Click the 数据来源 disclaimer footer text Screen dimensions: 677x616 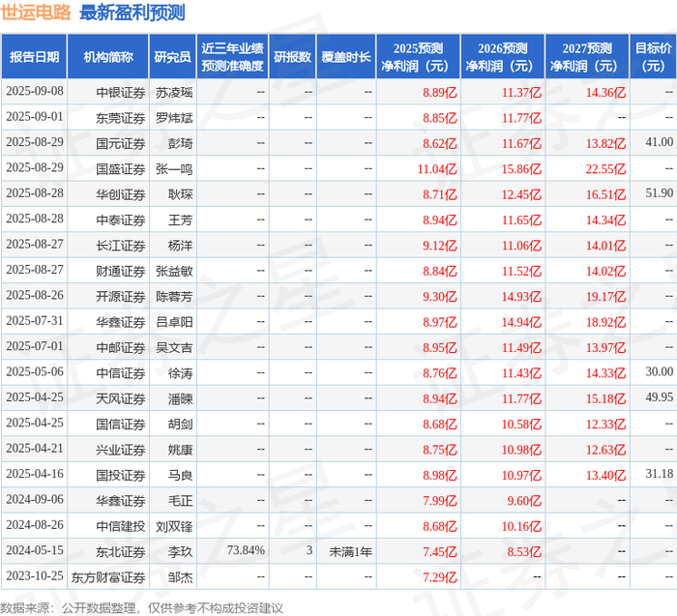click(x=141, y=608)
